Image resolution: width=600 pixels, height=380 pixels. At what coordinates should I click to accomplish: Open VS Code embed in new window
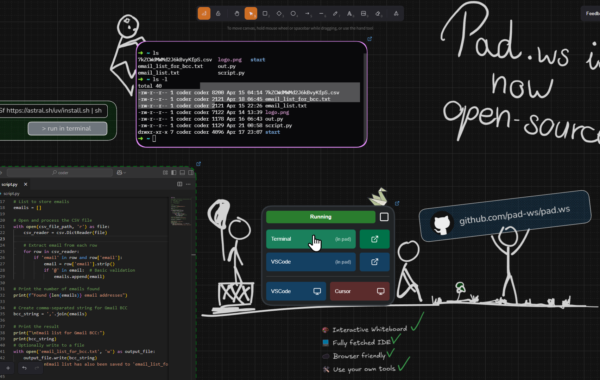tap(198, 164)
